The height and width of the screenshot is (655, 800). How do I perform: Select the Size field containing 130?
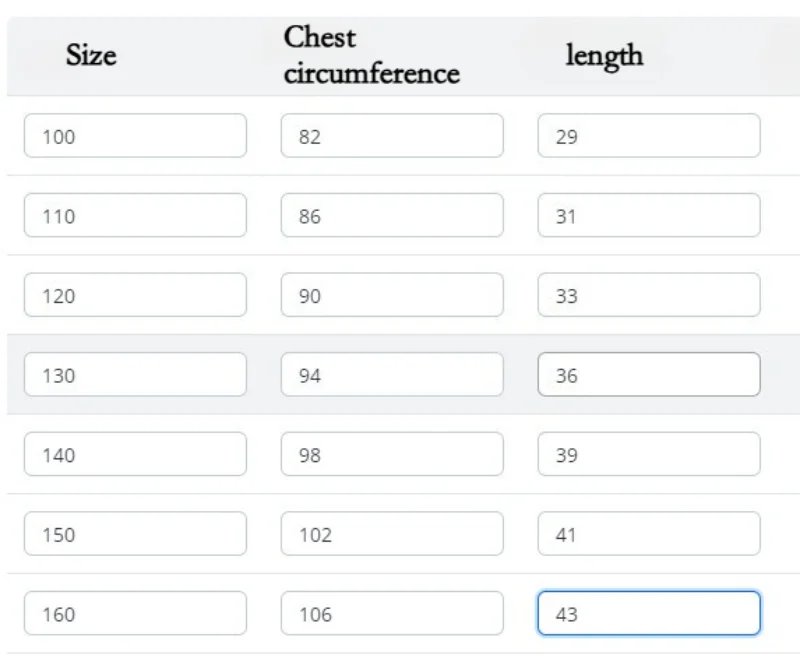pyautogui.click(x=135, y=374)
